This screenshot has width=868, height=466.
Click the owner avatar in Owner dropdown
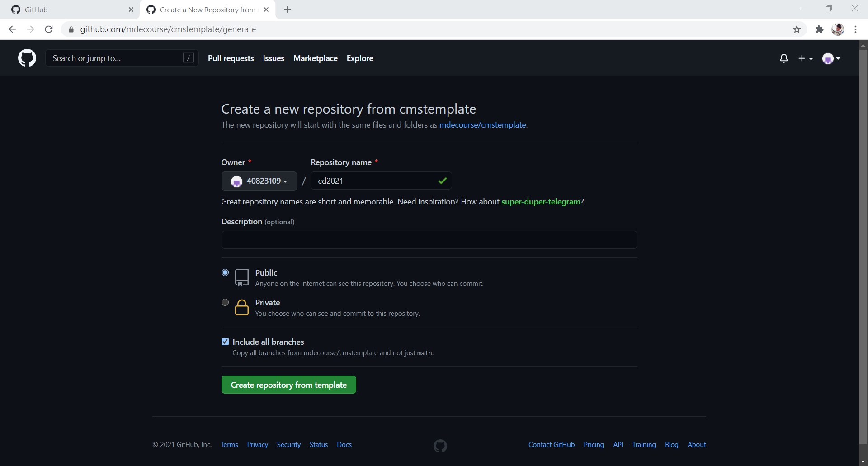pos(236,181)
